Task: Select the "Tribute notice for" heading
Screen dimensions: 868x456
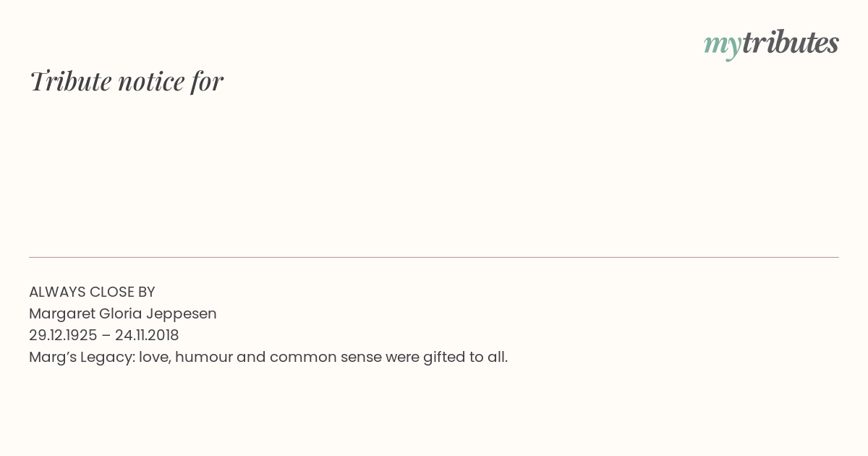Action: (x=127, y=81)
